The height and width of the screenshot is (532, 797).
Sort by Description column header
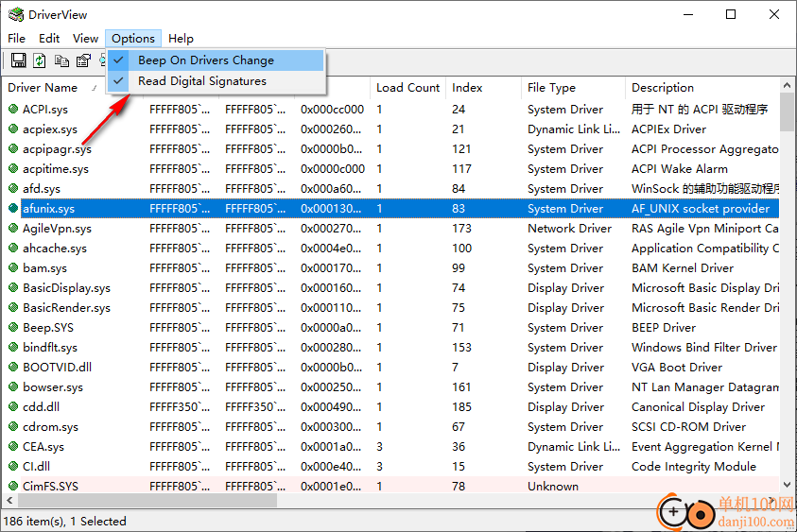click(x=702, y=87)
